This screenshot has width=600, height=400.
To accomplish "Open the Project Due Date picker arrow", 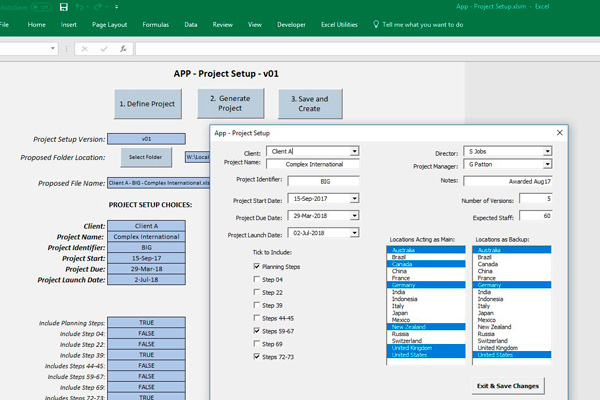I will point(354,216).
